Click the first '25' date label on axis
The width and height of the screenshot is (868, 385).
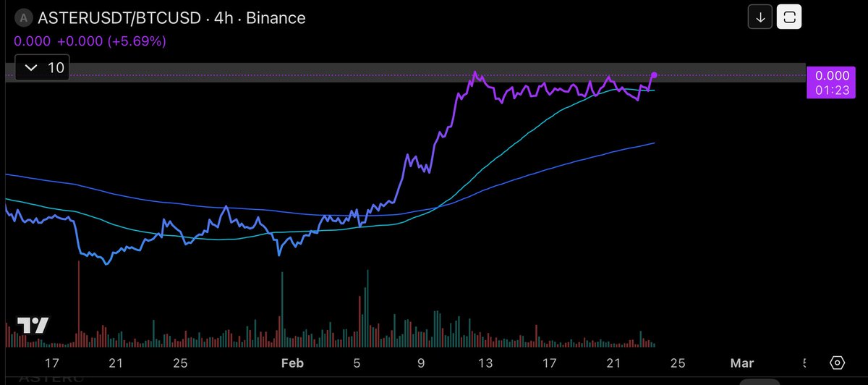[181, 363]
